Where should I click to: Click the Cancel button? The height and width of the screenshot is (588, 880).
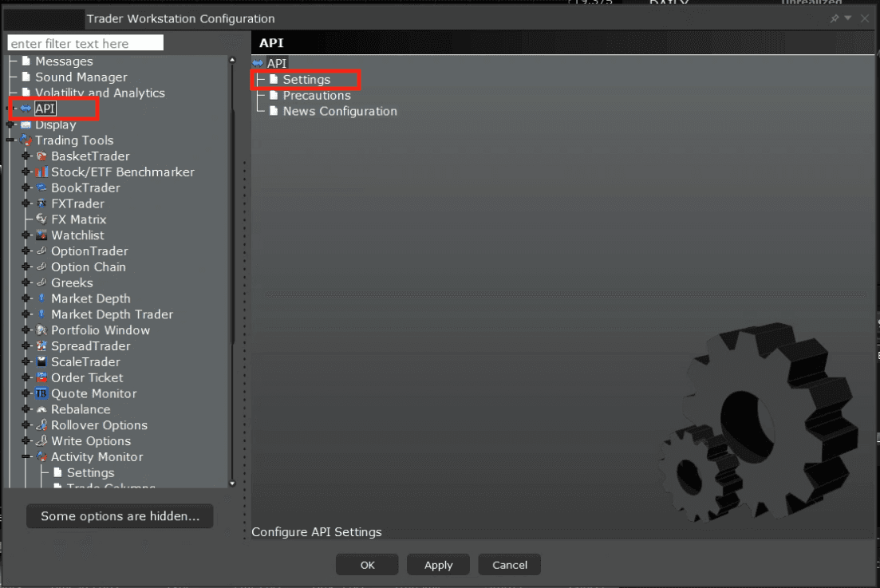pyautogui.click(x=510, y=565)
